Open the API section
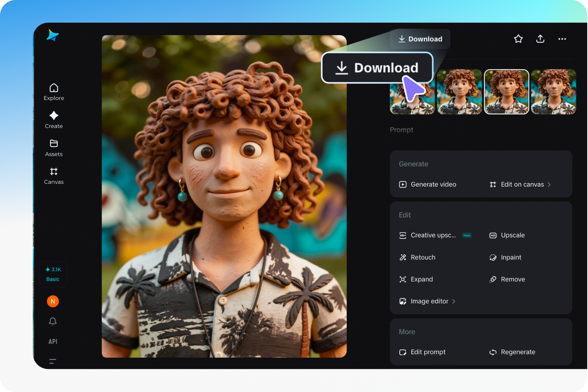Screen dimensions: 588x392 coord(53,341)
